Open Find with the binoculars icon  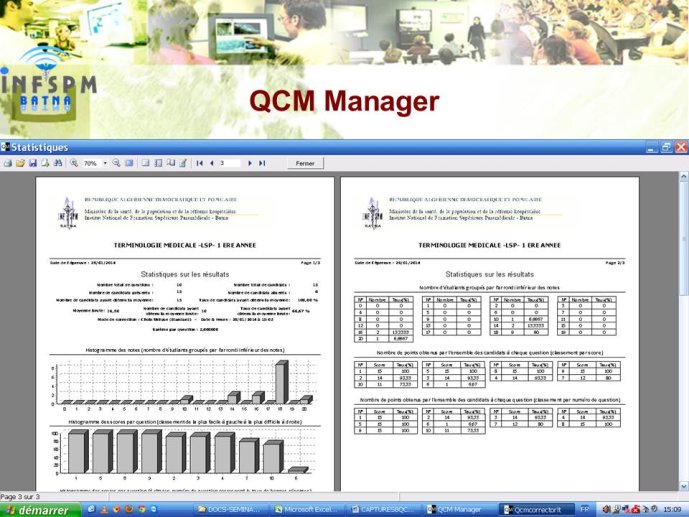click(58, 163)
